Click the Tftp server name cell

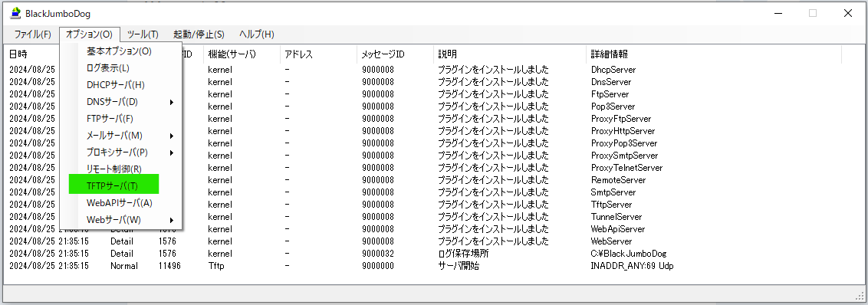216,266
